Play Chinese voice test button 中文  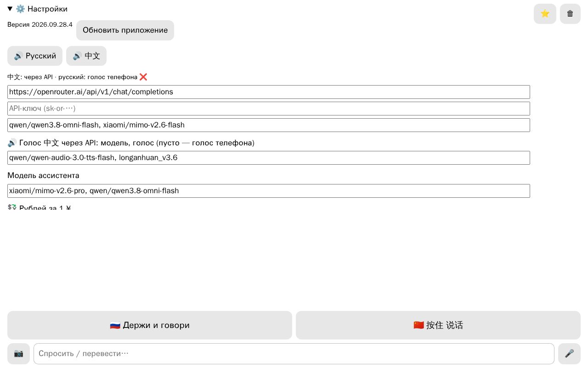click(86, 56)
